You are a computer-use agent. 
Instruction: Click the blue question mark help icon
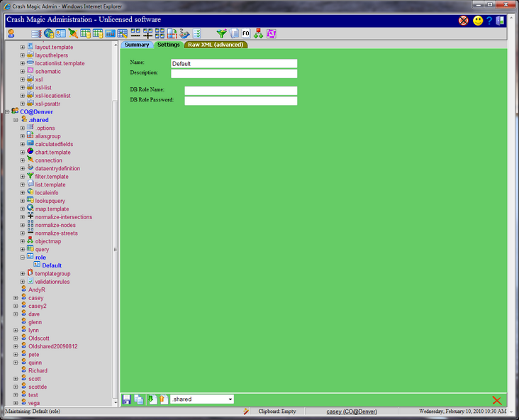point(489,21)
